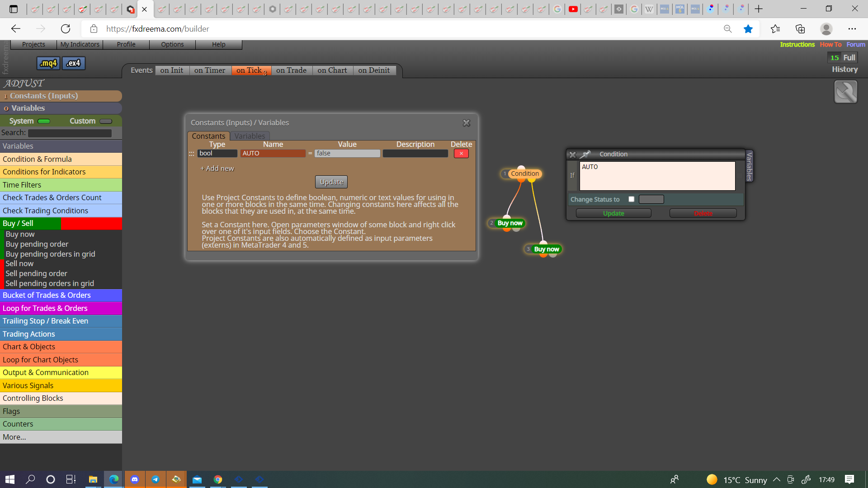The image size is (868, 488).
Task: Open the Projects menu
Action: [x=33, y=44]
